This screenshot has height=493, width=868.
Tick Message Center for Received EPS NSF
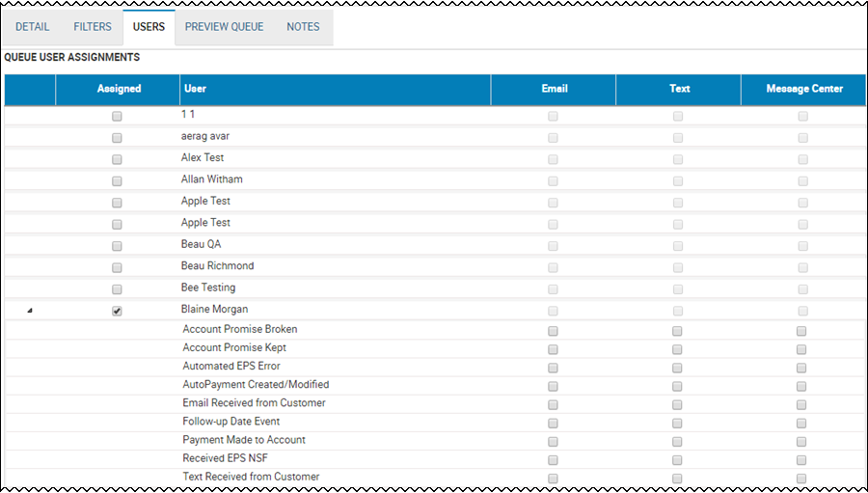(801, 460)
